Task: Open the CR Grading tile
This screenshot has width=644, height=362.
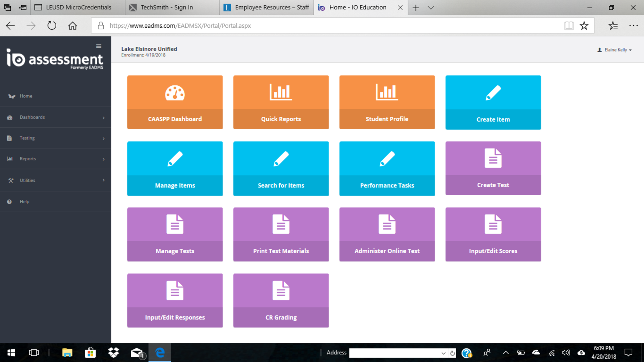Action: 281,300
